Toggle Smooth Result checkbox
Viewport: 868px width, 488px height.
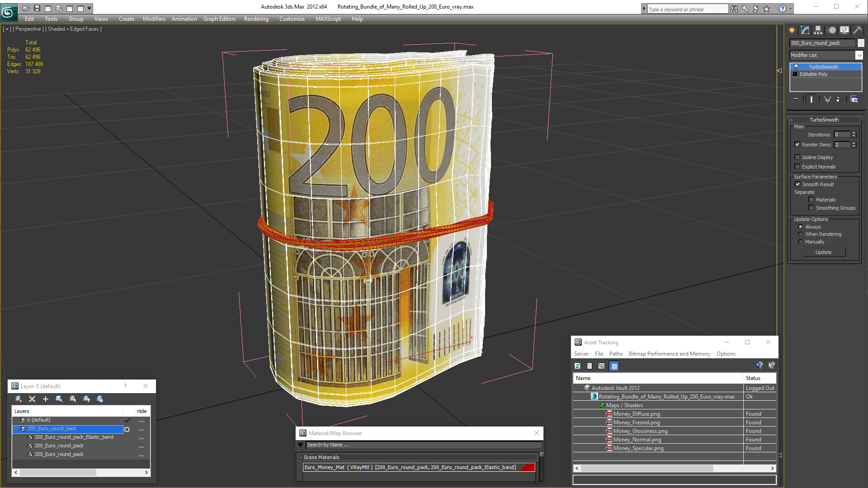798,184
